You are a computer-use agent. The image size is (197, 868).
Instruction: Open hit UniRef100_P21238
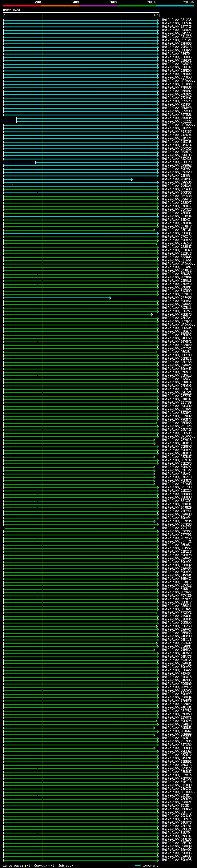(x=177, y=20)
